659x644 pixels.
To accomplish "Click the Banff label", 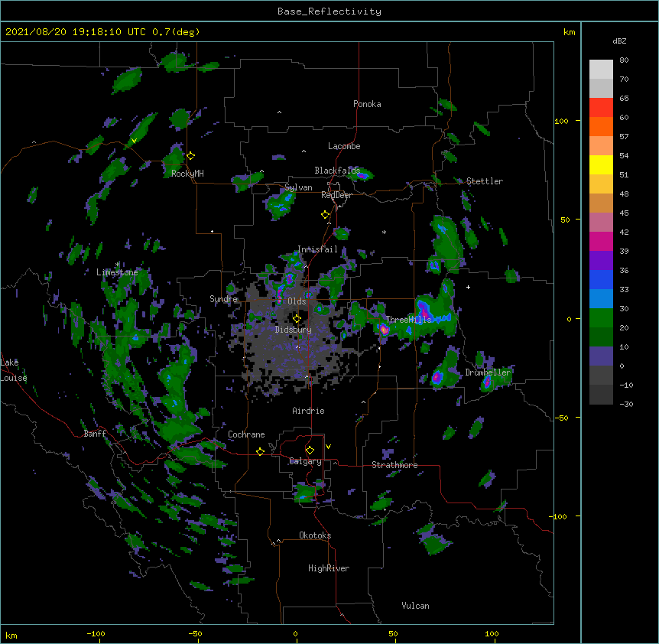I will point(95,434).
